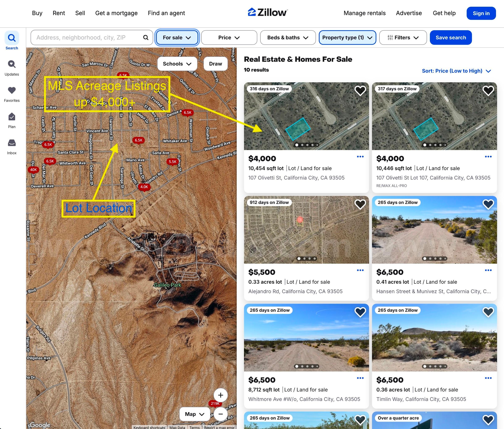Open Manage rentals menu
Viewport: 504px width, 429px height.
(x=365, y=13)
